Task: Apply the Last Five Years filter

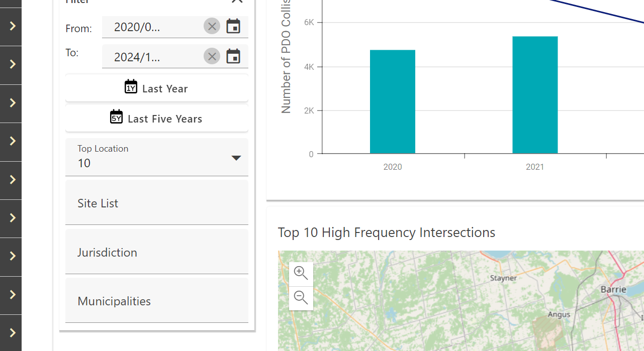Action: (x=157, y=119)
